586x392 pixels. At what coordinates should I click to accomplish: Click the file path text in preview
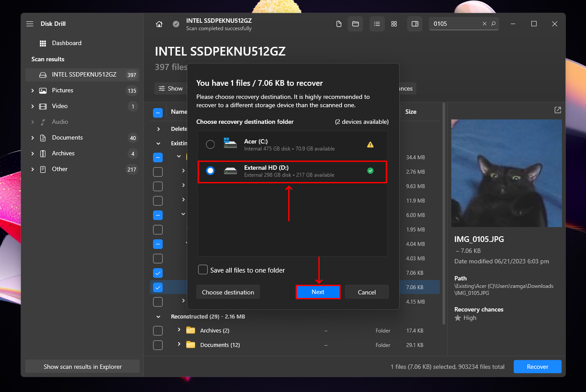click(x=504, y=289)
